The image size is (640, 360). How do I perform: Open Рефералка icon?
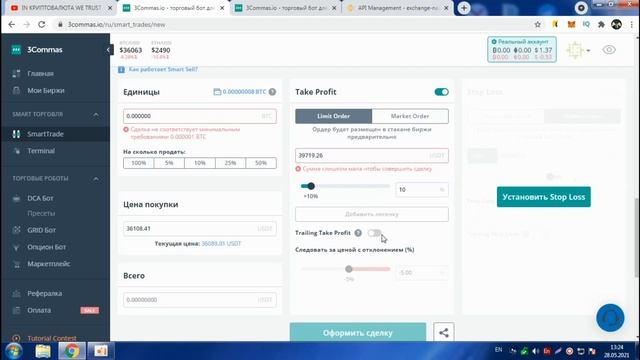pyautogui.click(x=16, y=293)
